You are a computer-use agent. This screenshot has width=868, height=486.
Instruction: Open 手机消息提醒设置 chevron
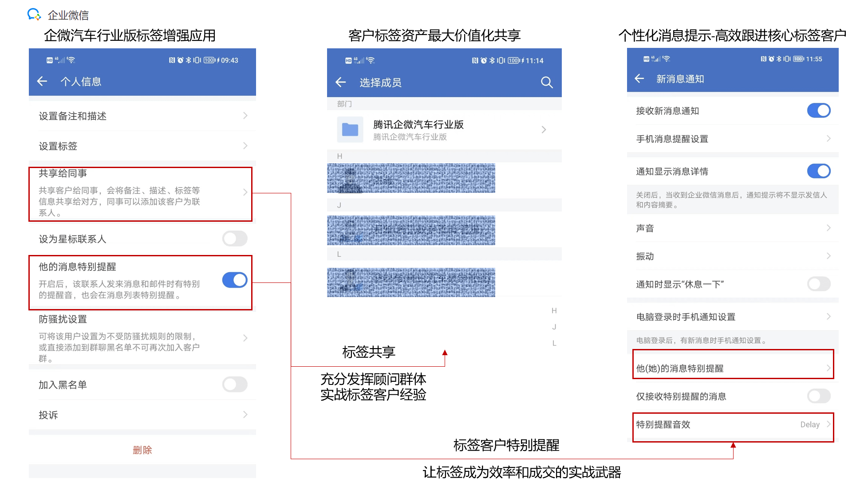click(828, 138)
